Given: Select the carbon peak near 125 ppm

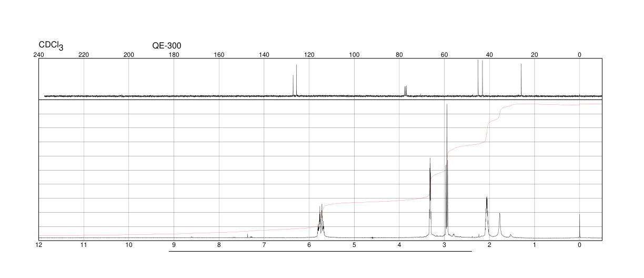Looking at the screenshot, I should (296, 80).
